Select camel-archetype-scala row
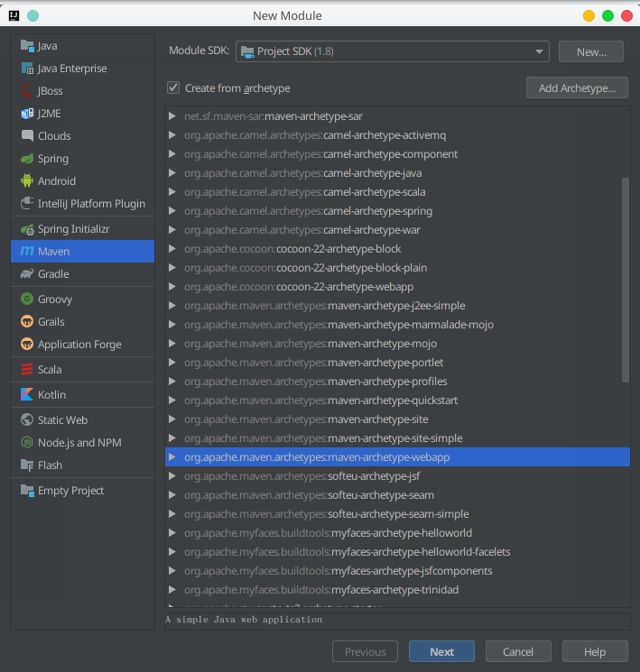This screenshot has height=672, width=640. (x=398, y=192)
